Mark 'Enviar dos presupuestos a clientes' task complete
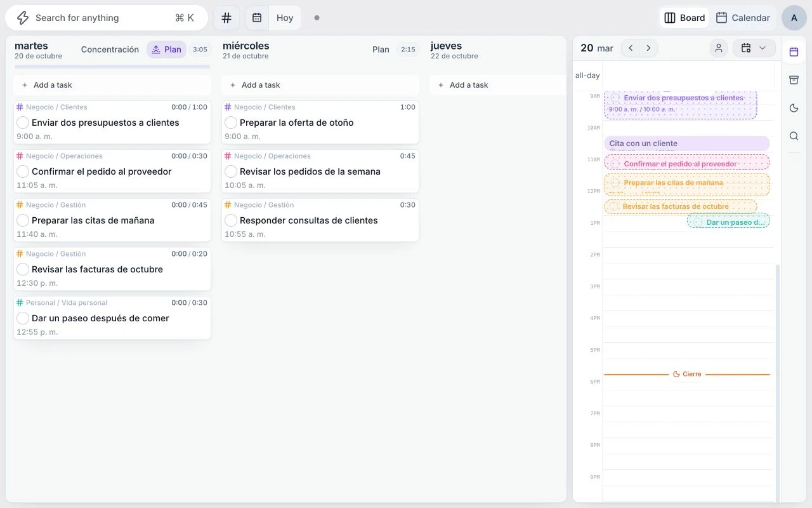This screenshot has height=508, width=812. (x=23, y=123)
